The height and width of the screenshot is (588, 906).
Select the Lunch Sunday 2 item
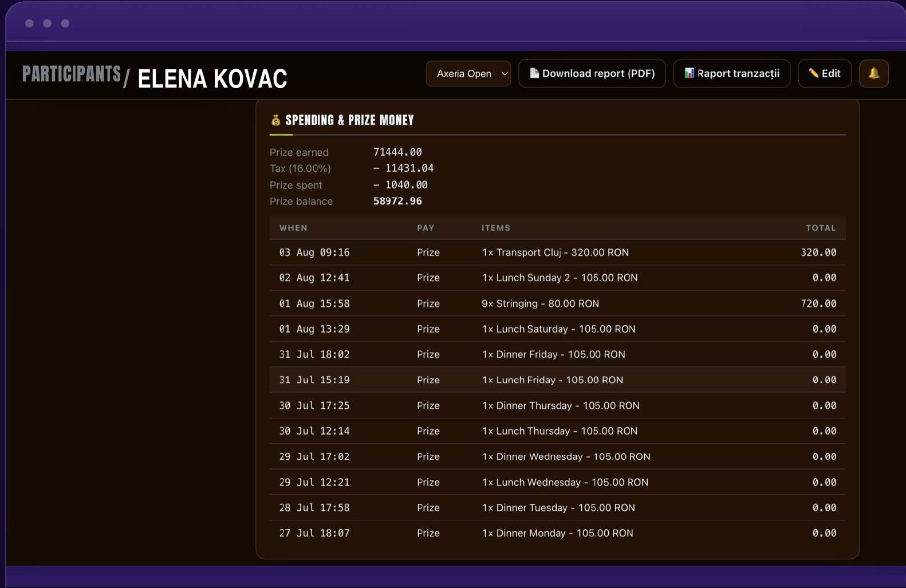pyautogui.click(x=560, y=278)
